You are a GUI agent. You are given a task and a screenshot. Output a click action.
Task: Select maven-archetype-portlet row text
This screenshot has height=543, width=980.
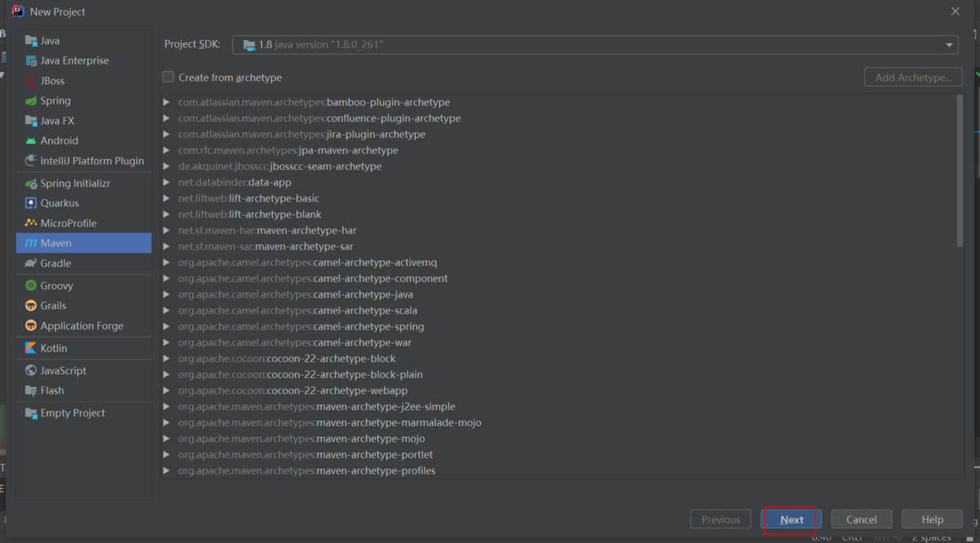pyautogui.click(x=305, y=454)
